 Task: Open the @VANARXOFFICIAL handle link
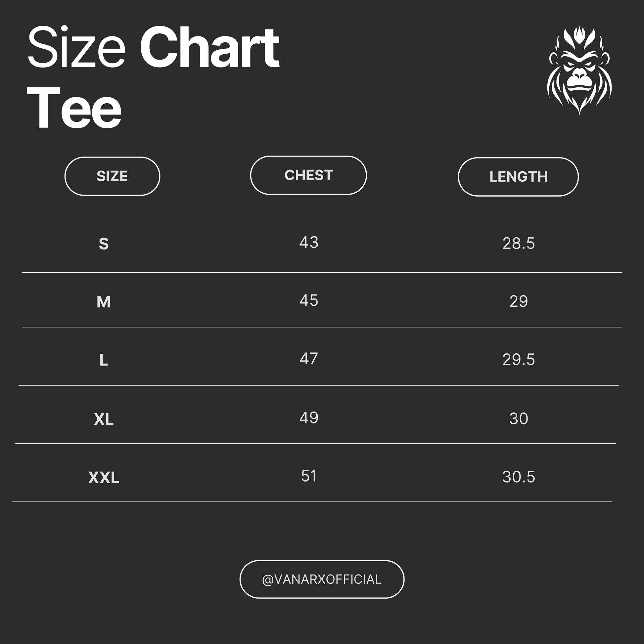pos(322,579)
